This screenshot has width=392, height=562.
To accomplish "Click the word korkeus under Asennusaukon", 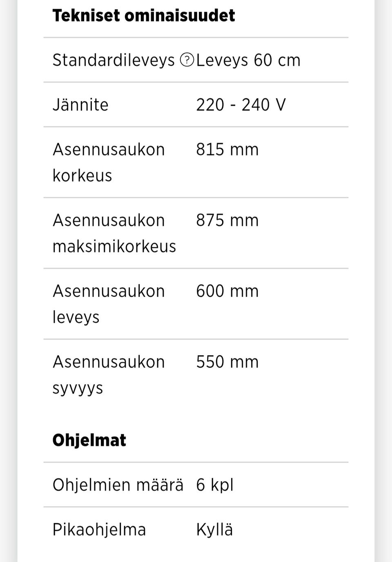I will 82,176.
